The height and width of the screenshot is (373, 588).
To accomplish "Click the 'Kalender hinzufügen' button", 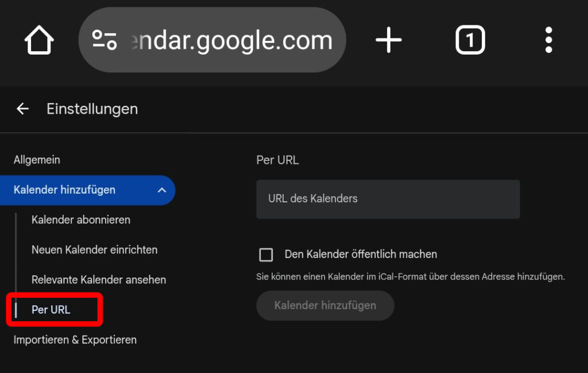I will tap(325, 305).
